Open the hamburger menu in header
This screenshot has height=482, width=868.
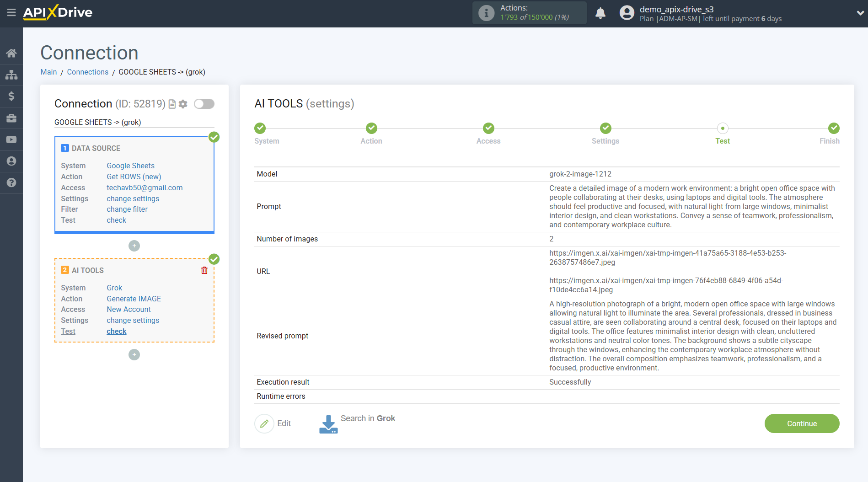click(x=11, y=12)
